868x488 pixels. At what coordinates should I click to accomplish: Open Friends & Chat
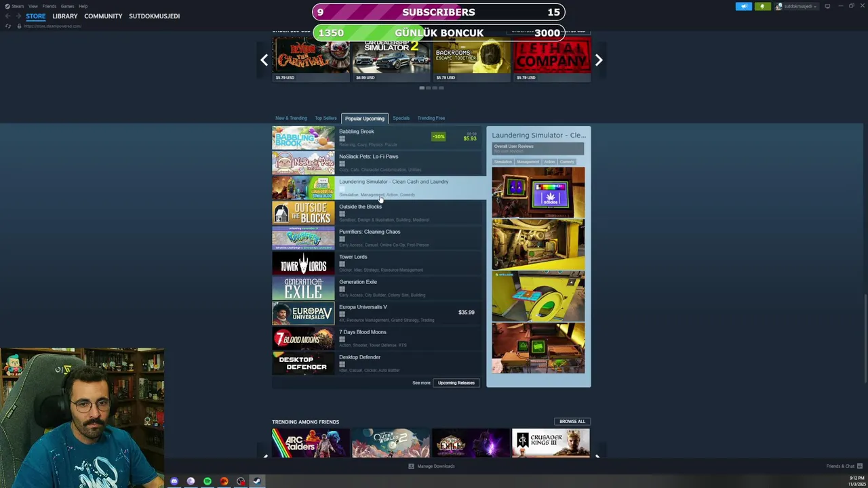845,466
